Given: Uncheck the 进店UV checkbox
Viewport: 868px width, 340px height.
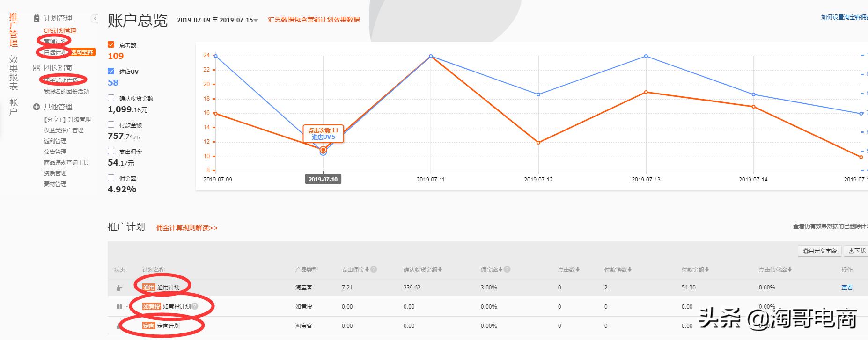Looking at the screenshot, I should tap(111, 71).
